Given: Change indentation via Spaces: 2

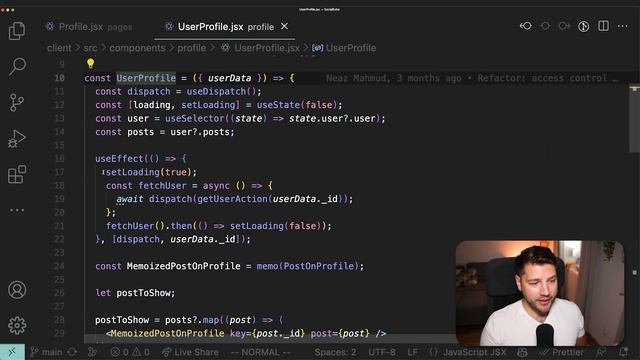Looking at the screenshot, I should click(x=335, y=352).
